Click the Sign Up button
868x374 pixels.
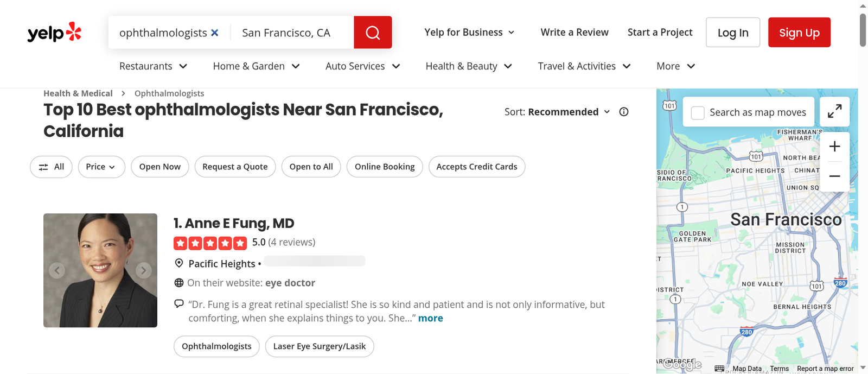pos(799,33)
